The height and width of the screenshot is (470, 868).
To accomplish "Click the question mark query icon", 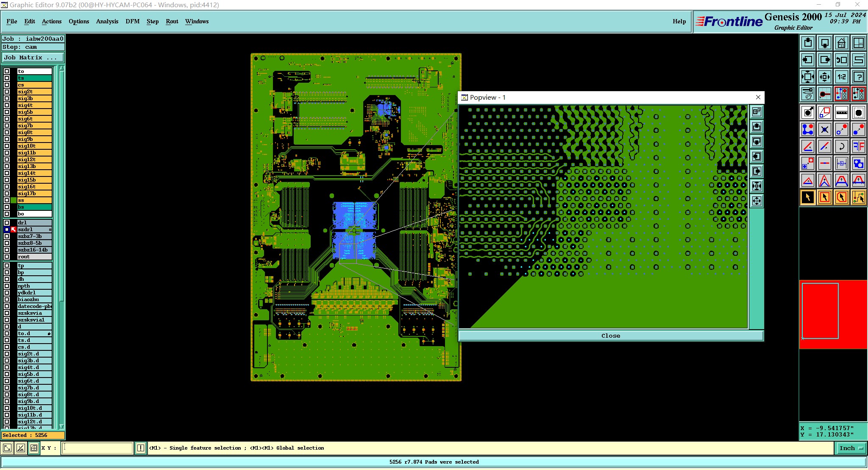I will pos(858,77).
